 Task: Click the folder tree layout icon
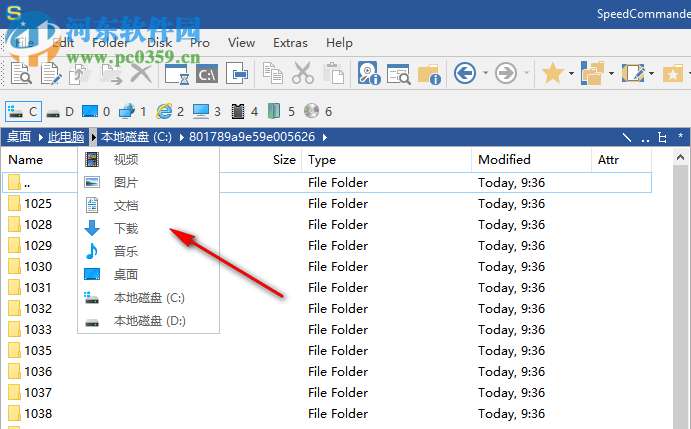(592, 73)
